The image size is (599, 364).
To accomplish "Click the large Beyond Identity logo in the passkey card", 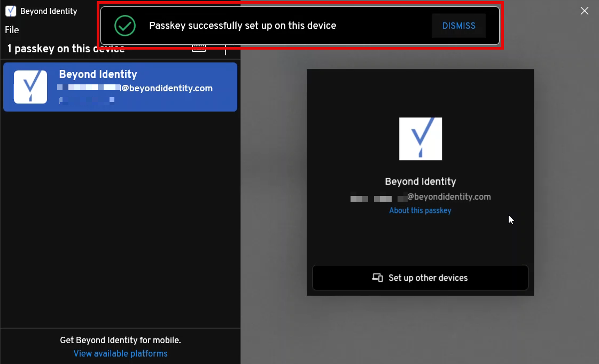I will [421, 139].
